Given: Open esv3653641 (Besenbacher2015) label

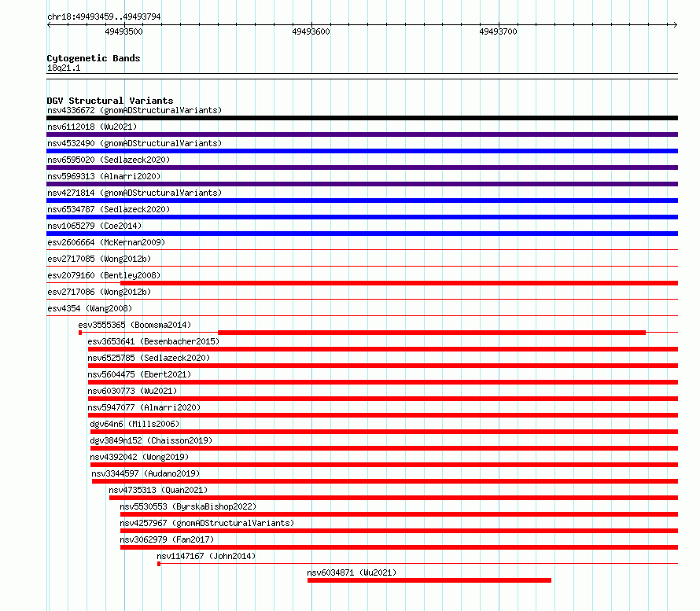Looking at the screenshot, I should click(x=153, y=341).
